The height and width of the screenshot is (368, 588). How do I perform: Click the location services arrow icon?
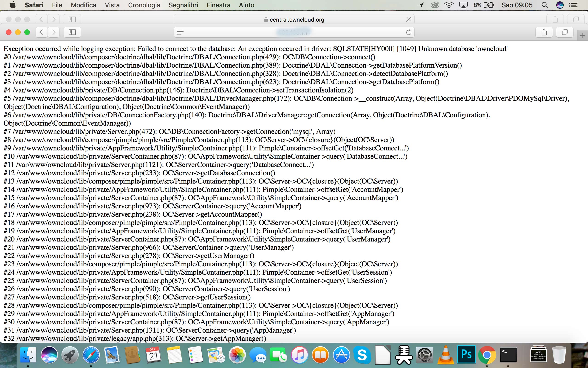click(x=421, y=5)
